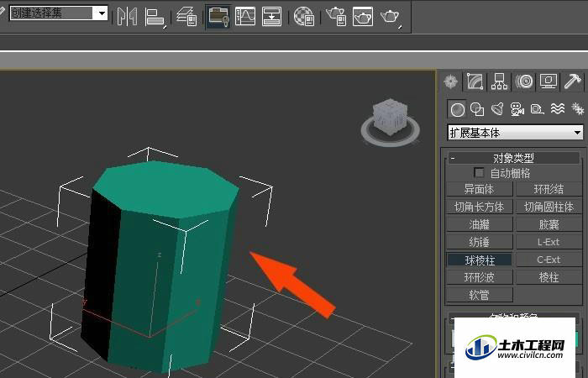This screenshot has width=588, height=378.
Task: Click the 油罐 button
Action: click(480, 224)
